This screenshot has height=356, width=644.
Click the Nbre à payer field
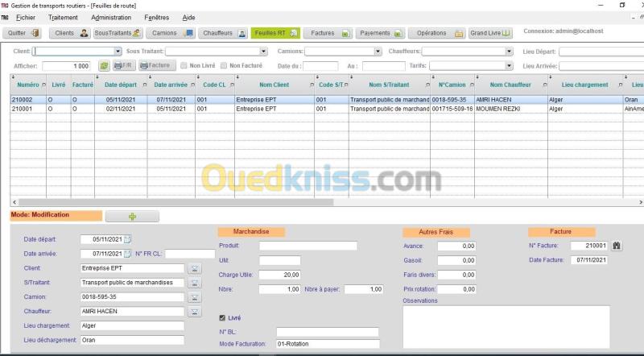[x=364, y=289]
